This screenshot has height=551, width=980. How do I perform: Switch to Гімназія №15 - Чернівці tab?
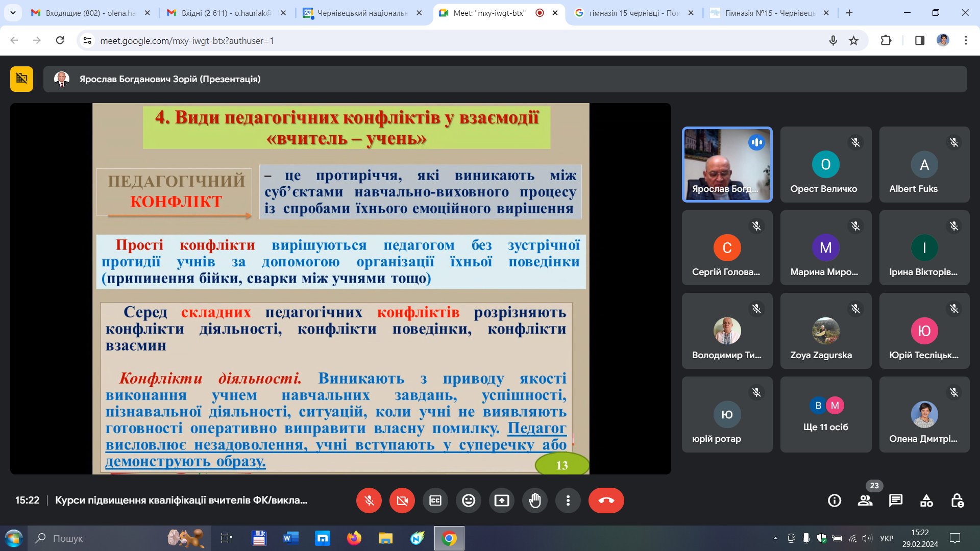coord(770,13)
